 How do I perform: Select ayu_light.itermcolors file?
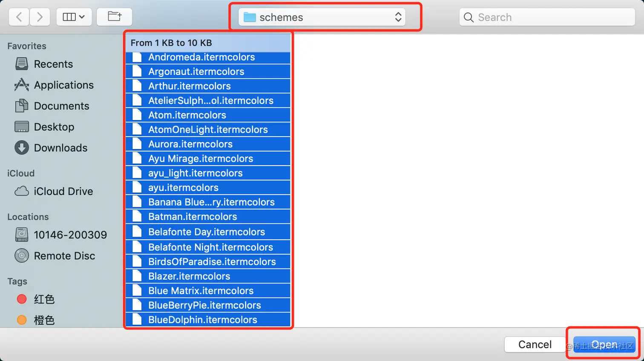coord(208,173)
